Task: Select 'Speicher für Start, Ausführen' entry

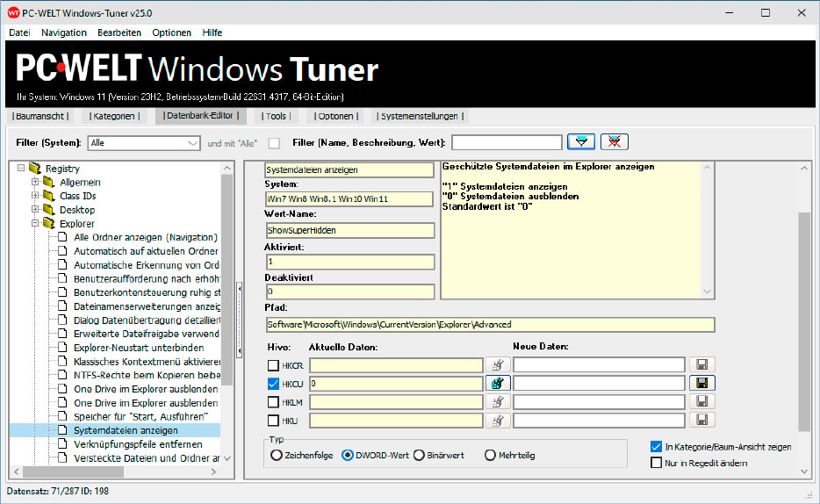Action: tap(140, 417)
